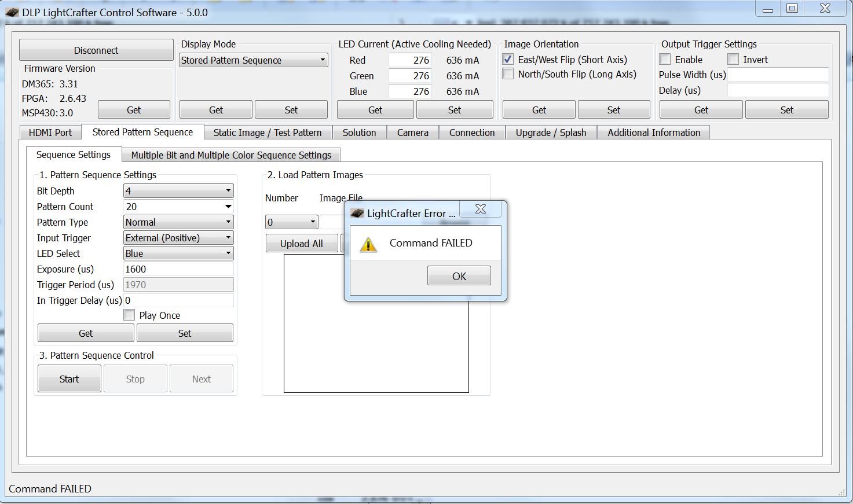Click the LightCrafter Error dialog title icon
The width and height of the screenshot is (853, 504).
[358, 213]
